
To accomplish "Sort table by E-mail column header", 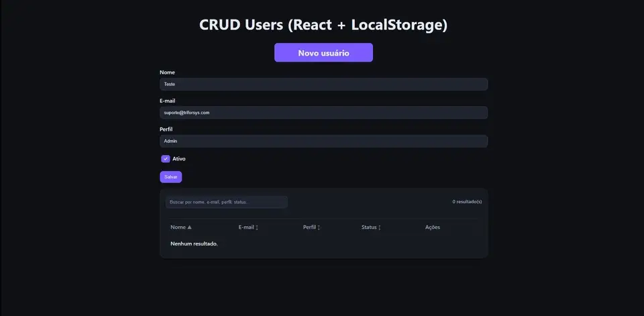I will click(248, 227).
